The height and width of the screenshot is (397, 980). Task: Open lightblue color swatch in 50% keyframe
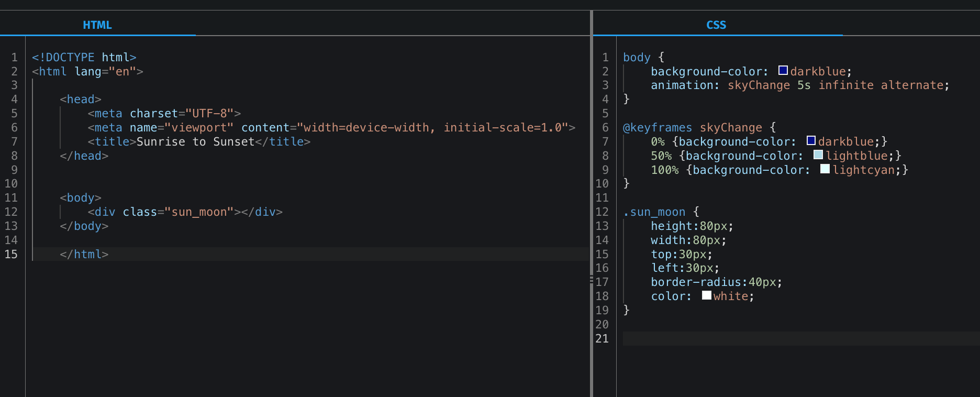pyautogui.click(x=818, y=155)
